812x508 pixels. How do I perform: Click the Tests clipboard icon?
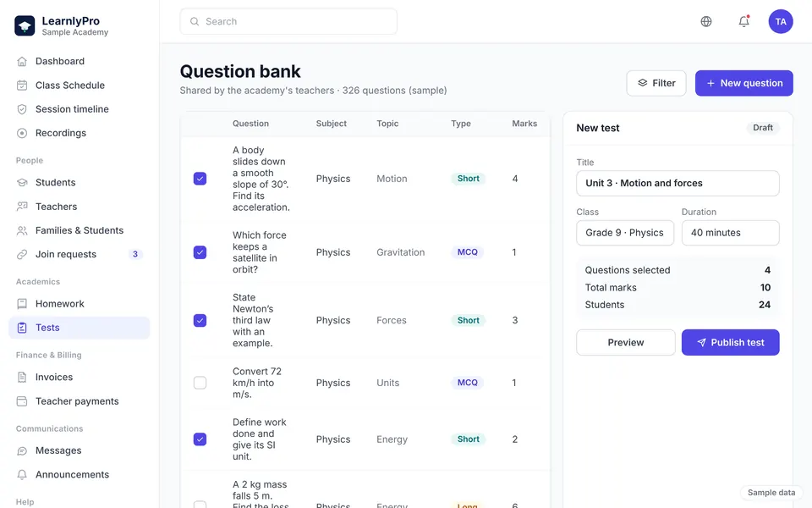(22, 328)
